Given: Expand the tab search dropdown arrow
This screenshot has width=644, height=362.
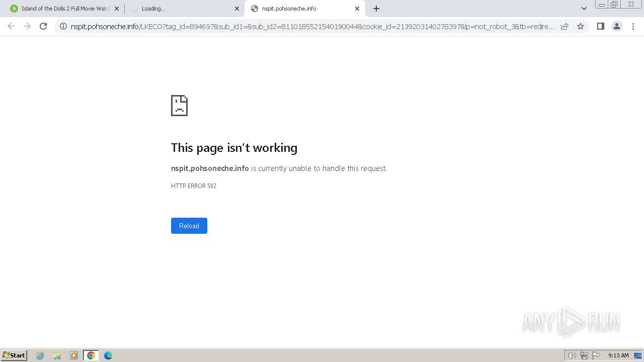Looking at the screenshot, I should (x=584, y=9).
